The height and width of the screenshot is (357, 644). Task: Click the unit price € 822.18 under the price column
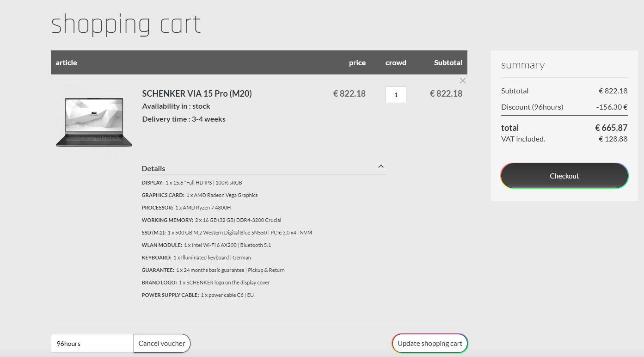[350, 93]
